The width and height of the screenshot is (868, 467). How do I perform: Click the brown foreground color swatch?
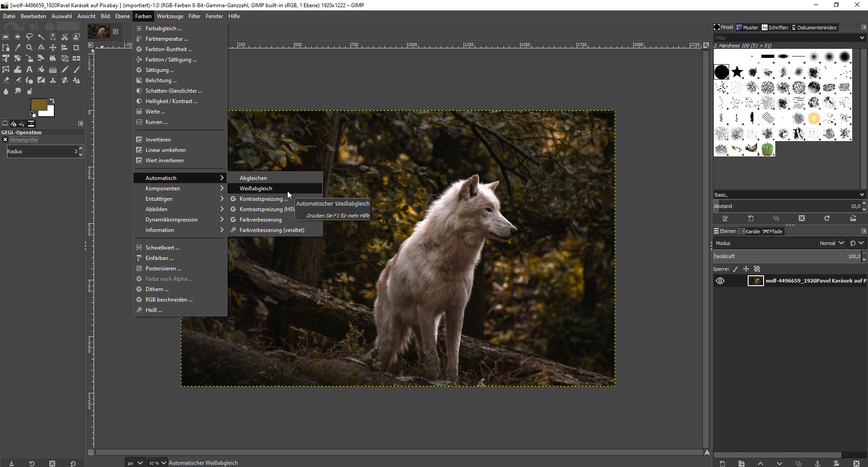coord(38,105)
